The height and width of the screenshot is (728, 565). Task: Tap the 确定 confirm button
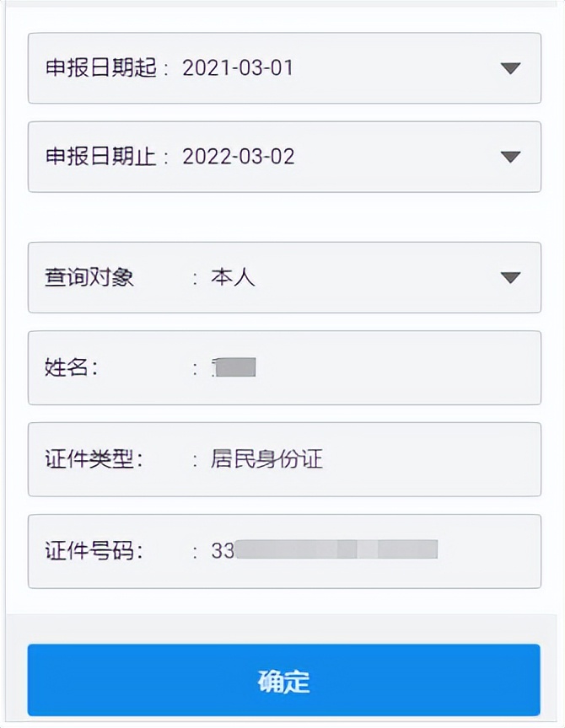pos(282,680)
